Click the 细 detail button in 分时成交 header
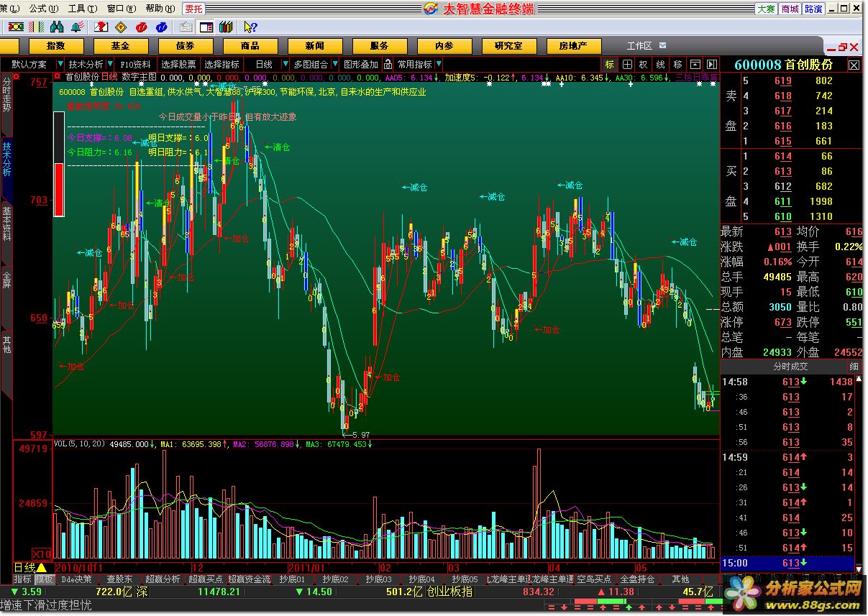The height and width of the screenshot is (616, 868). point(854,366)
